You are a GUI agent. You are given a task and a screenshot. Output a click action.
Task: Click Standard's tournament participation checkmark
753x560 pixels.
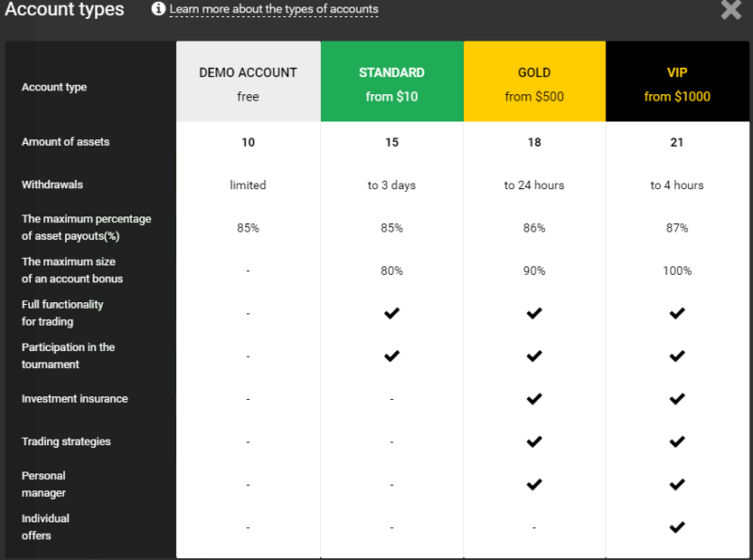[392, 356]
